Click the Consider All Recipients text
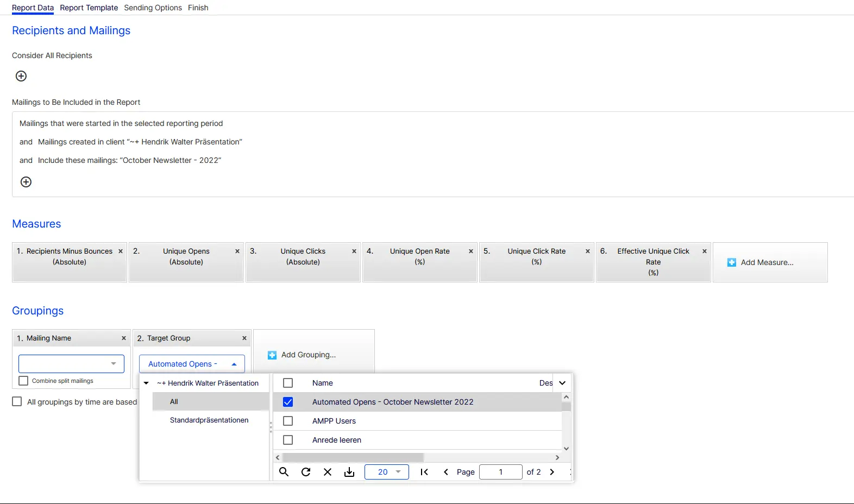Image resolution: width=854 pixels, height=504 pixels. (52, 55)
